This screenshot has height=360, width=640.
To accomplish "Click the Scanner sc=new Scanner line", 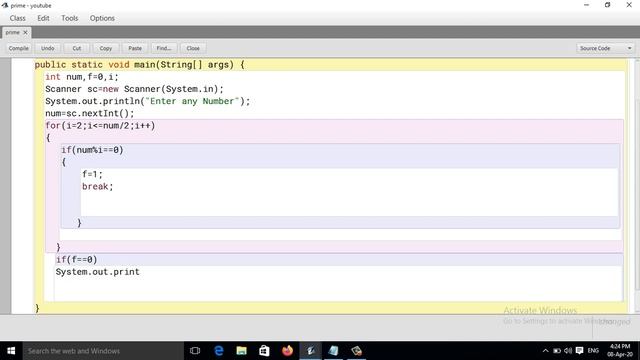I will pos(134,89).
